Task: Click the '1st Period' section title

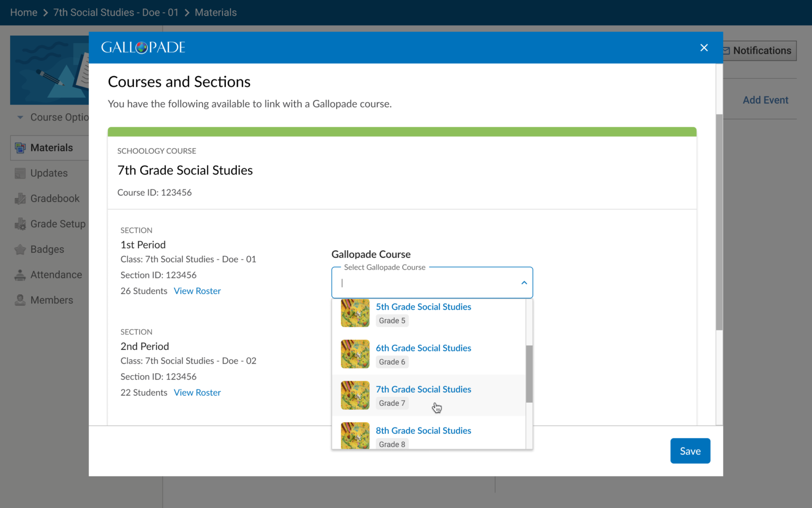Action: pos(143,245)
